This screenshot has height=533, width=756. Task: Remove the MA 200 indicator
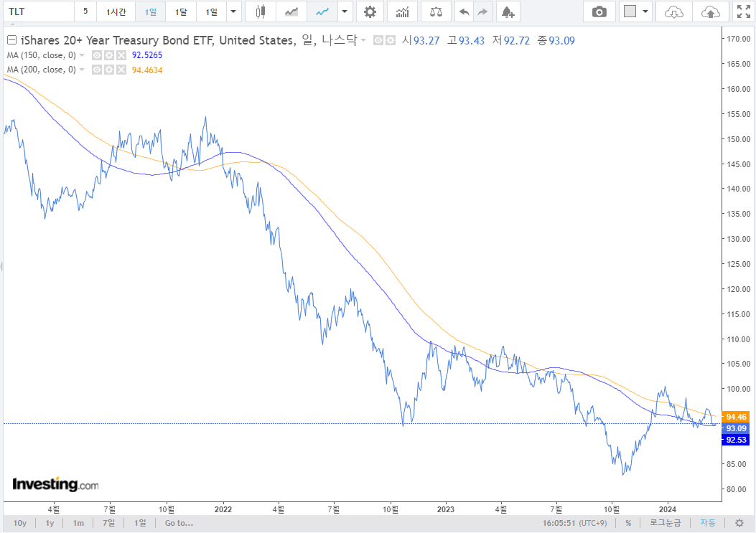121,70
